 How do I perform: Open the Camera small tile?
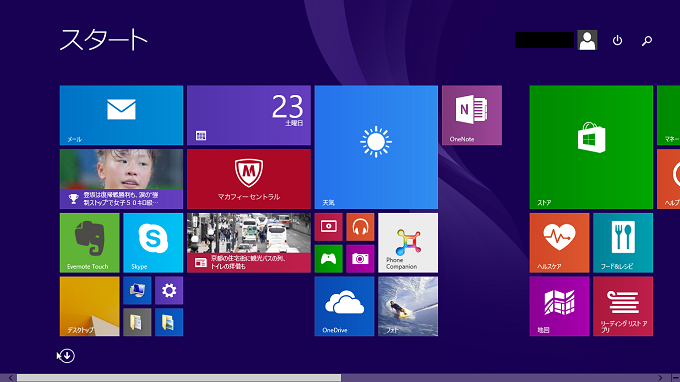[x=360, y=259]
